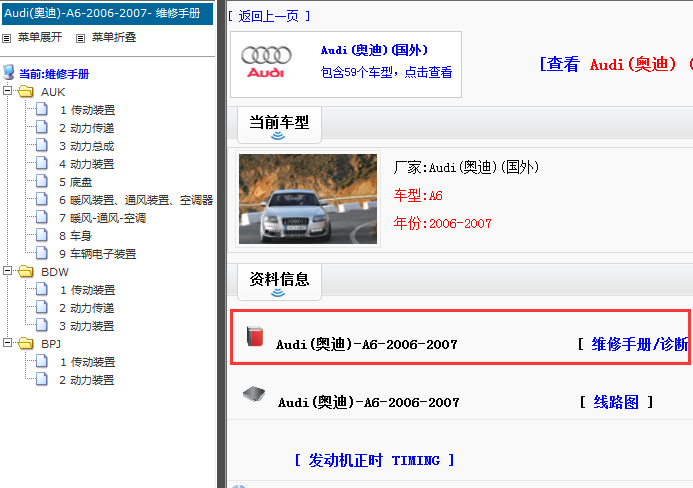Click Audi(奥迪)-A6-2006-2007 in repair manual row

pyautogui.click(x=367, y=344)
